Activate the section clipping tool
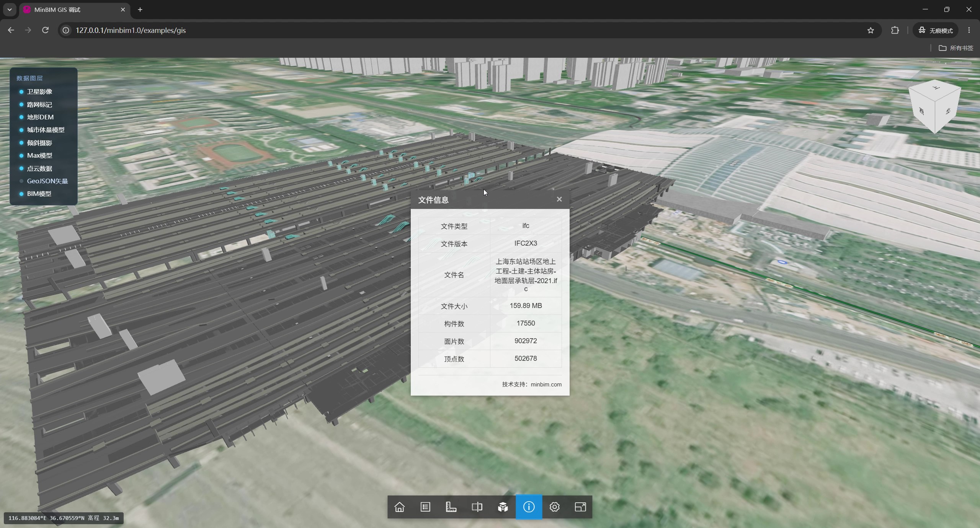This screenshot has height=528, width=980. (x=477, y=507)
